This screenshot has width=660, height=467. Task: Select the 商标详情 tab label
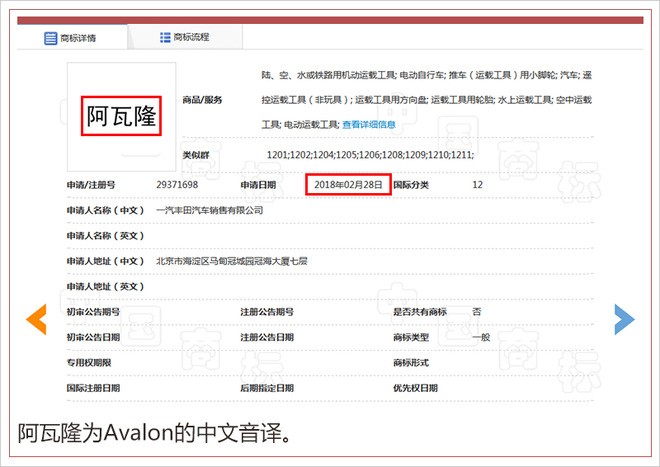pyautogui.click(x=78, y=38)
